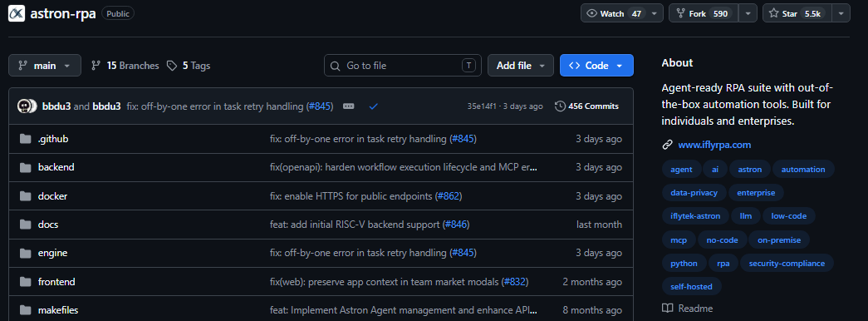Open pull request #862 link
The width and height of the screenshot is (868, 321).
coord(449,196)
